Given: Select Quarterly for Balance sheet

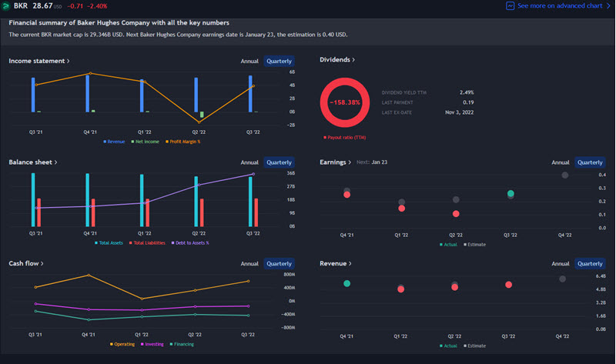Looking at the screenshot, I should (x=279, y=162).
